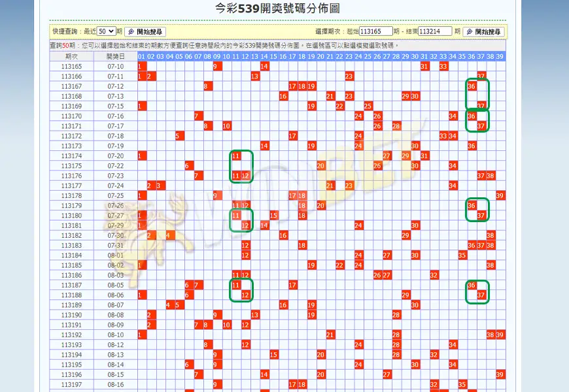569x392 pixels.
Task: Click red cell 39 in row 113178
Action: 500,195
